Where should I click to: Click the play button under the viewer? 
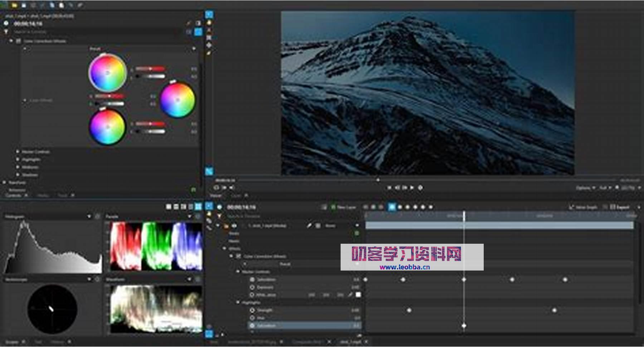[412, 188]
